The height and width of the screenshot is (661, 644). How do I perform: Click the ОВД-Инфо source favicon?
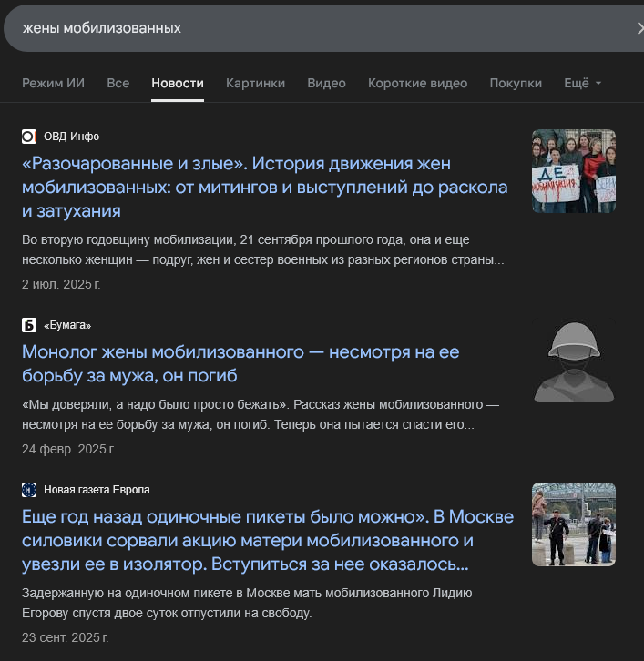click(29, 137)
